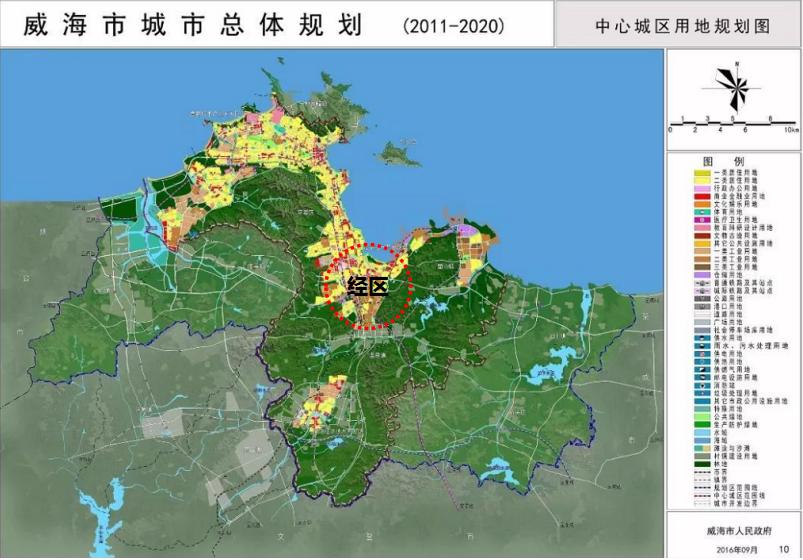Click the 二类工业用地 legend label

point(735,259)
